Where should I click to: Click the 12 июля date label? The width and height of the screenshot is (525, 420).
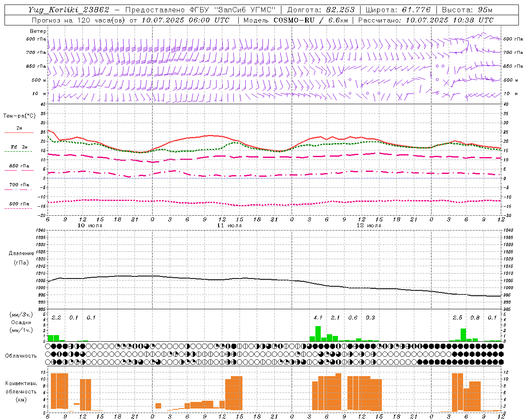[369, 226]
